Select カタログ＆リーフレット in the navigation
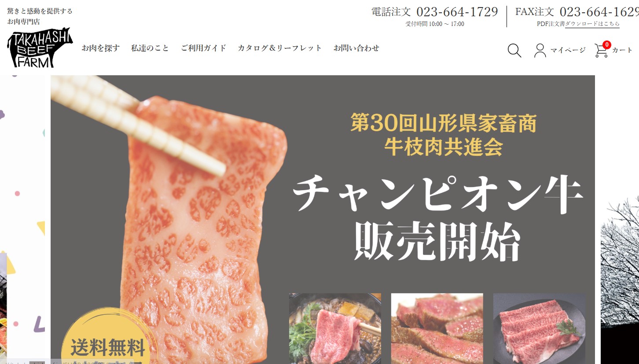The height and width of the screenshot is (364, 639). click(280, 48)
